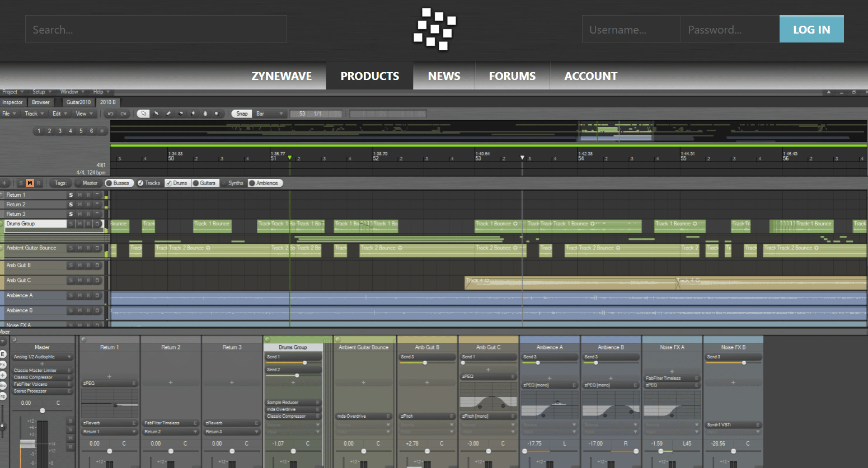Open editor E for FabFilter Volcano
The width and height of the screenshot is (868, 468).
point(69,384)
